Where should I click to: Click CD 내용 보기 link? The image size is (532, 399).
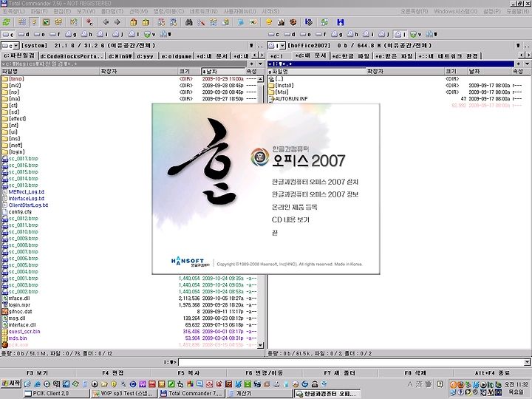click(290, 219)
